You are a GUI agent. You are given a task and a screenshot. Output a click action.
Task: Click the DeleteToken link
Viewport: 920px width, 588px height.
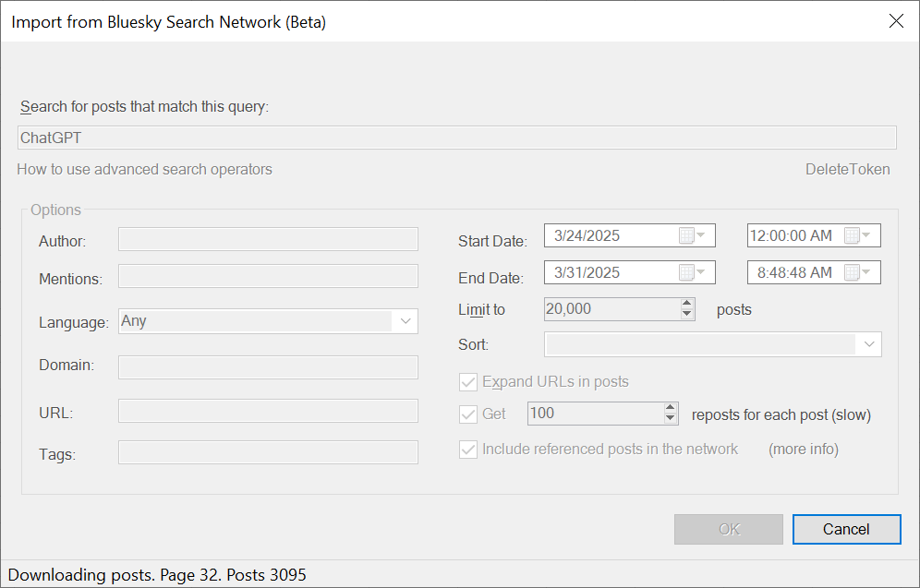[847, 169]
